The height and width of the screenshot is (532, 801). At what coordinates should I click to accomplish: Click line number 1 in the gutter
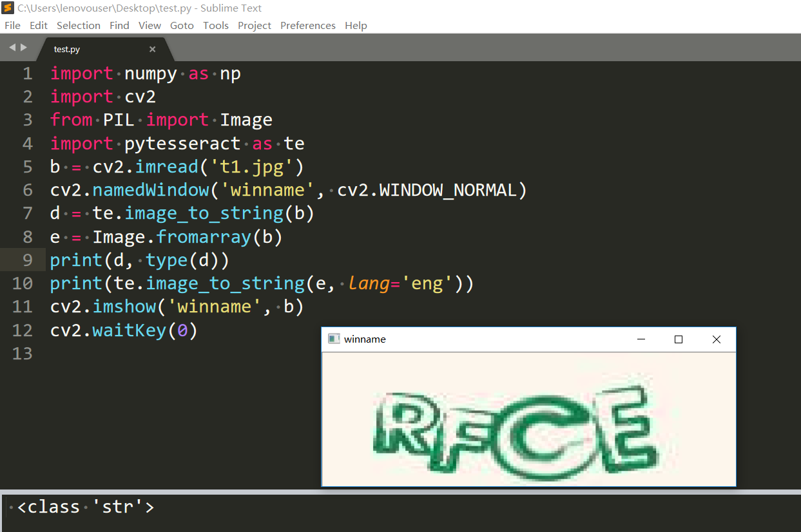coord(27,73)
